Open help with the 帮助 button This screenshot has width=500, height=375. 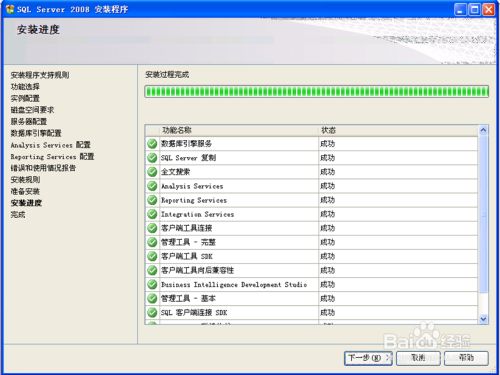point(466,358)
